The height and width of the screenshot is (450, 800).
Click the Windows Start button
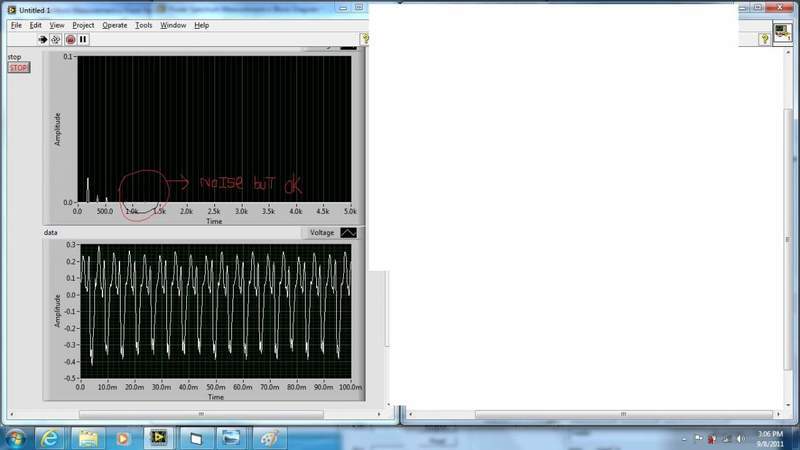pos(15,437)
